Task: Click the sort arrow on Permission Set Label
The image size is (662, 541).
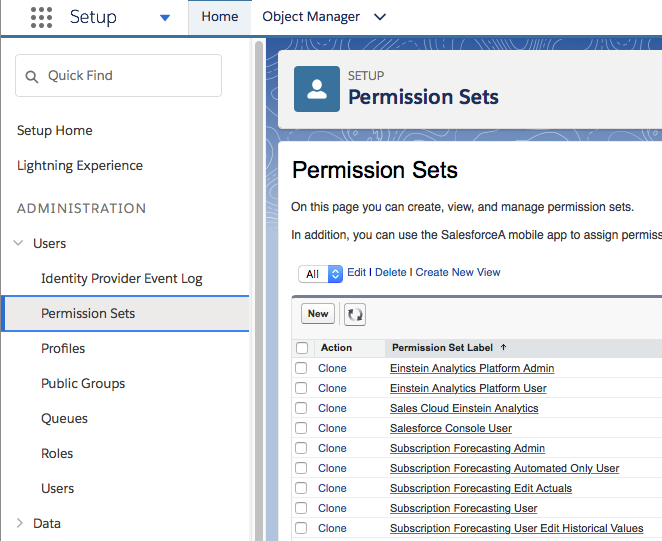Action: click(x=503, y=348)
